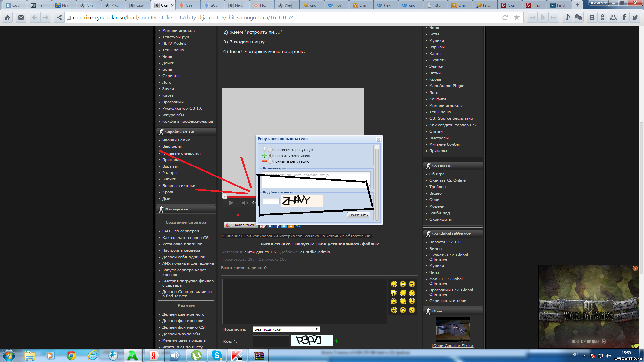Viewport: 644px width, 362px height.
Task: Select 'понизить репутацию' radio option
Action: point(270,161)
